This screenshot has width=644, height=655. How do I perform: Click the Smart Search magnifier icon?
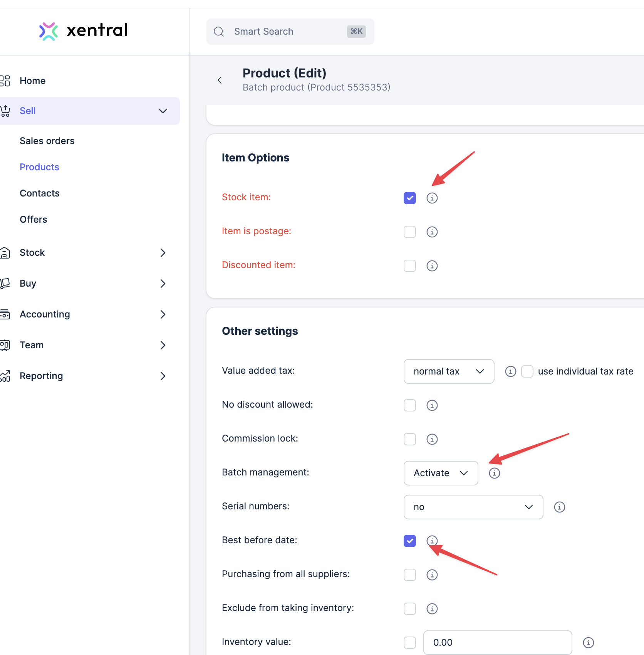(219, 32)
